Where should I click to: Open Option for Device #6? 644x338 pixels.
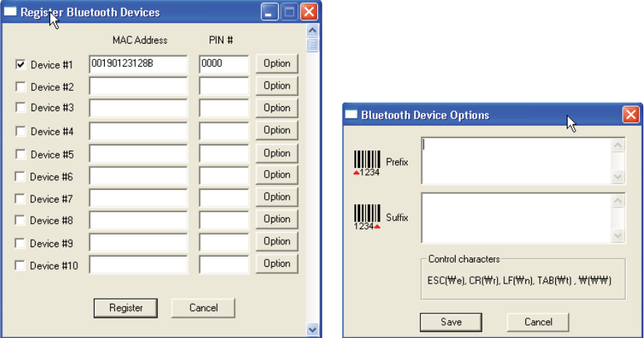click(x=277, y=174)
